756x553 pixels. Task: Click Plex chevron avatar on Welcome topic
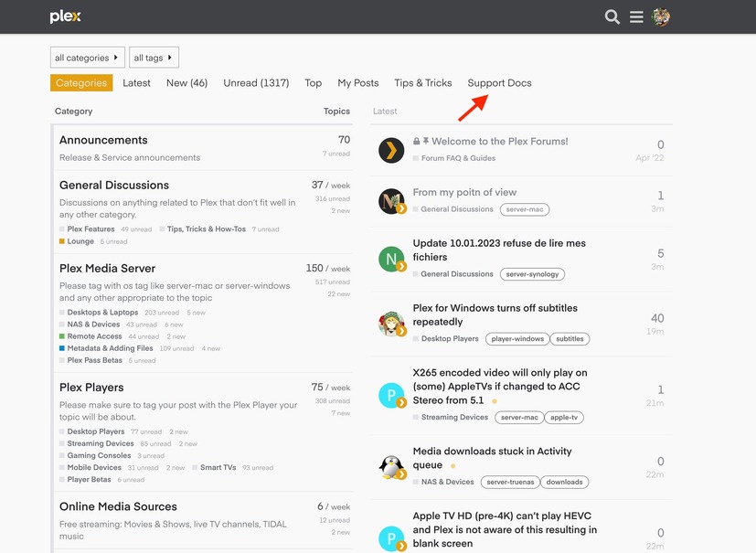point(391,151)
